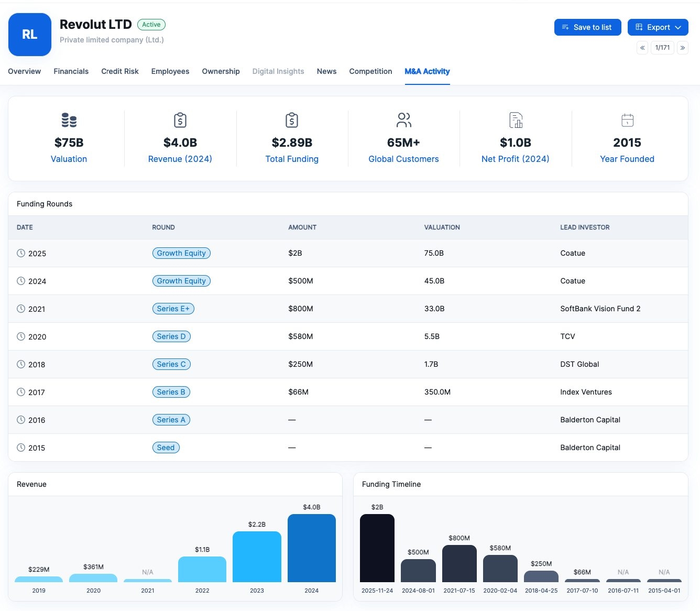The image size is (700, 611).
Task: Click the 2021-07-15 funding bar
Action: [460, 563]
